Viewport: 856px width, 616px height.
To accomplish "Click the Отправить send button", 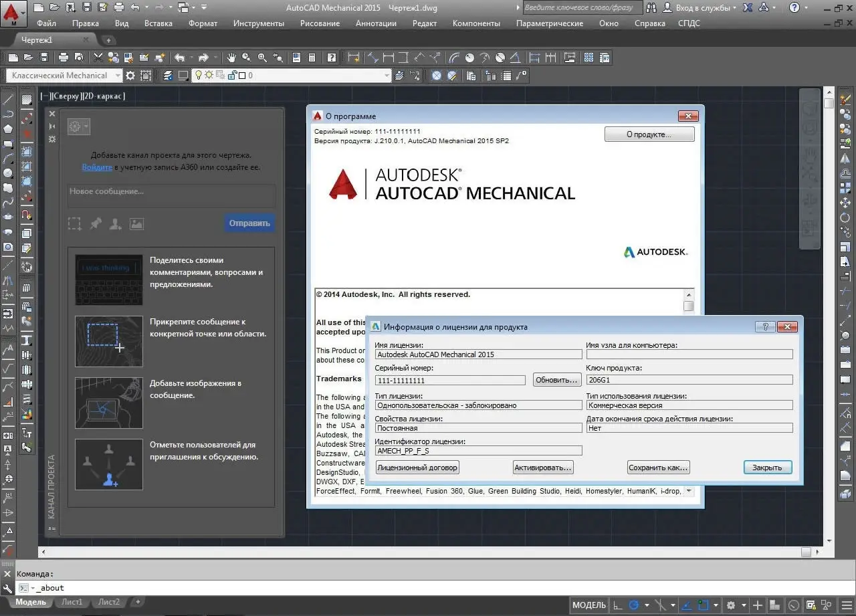I will coord(249,223).
